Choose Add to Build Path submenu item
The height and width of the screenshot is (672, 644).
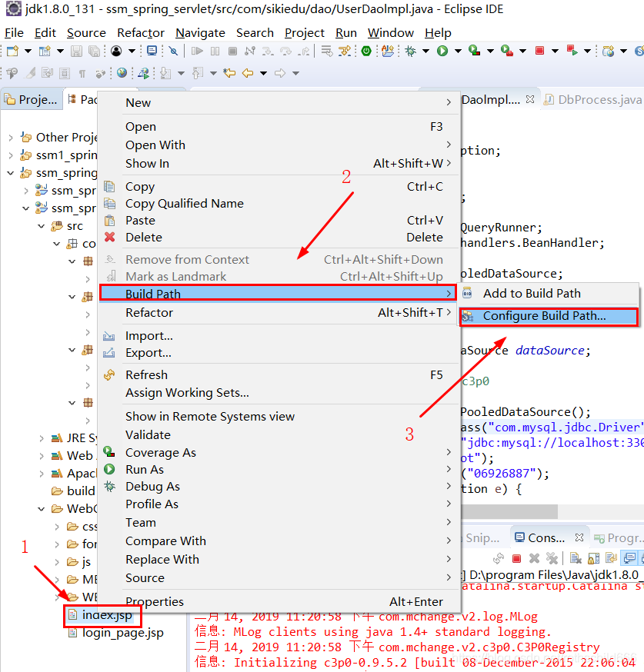549,294
